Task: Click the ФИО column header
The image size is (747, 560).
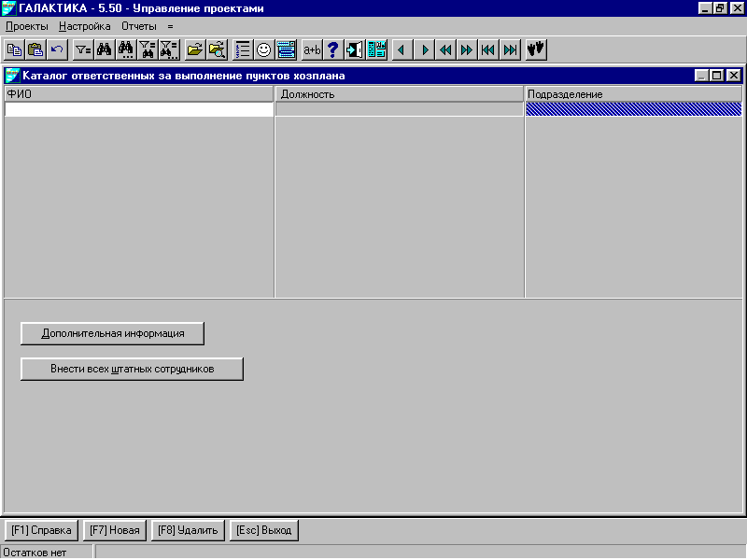Action: pos(138,94)
